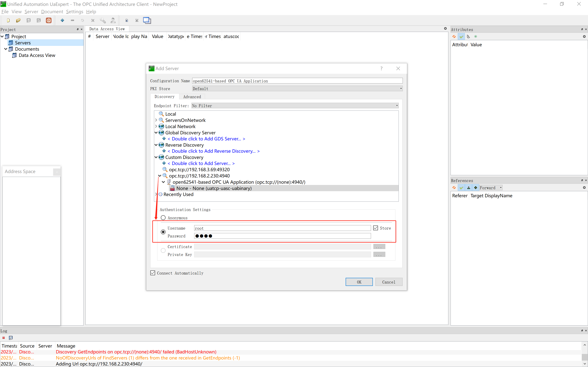Toggle the Connect Automatically checkbox
Image resolution: width=588 pixels, height=367 pixels.
(x=153, y=273)
